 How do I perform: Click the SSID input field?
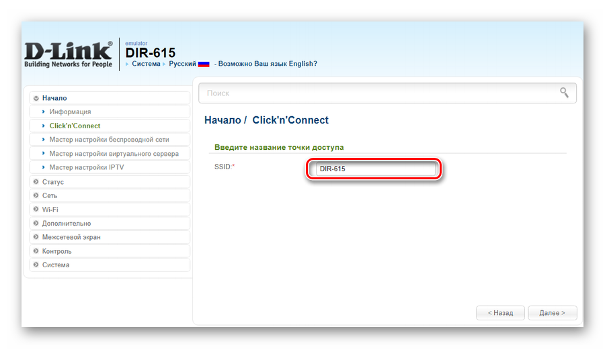[x=375, y=169]
